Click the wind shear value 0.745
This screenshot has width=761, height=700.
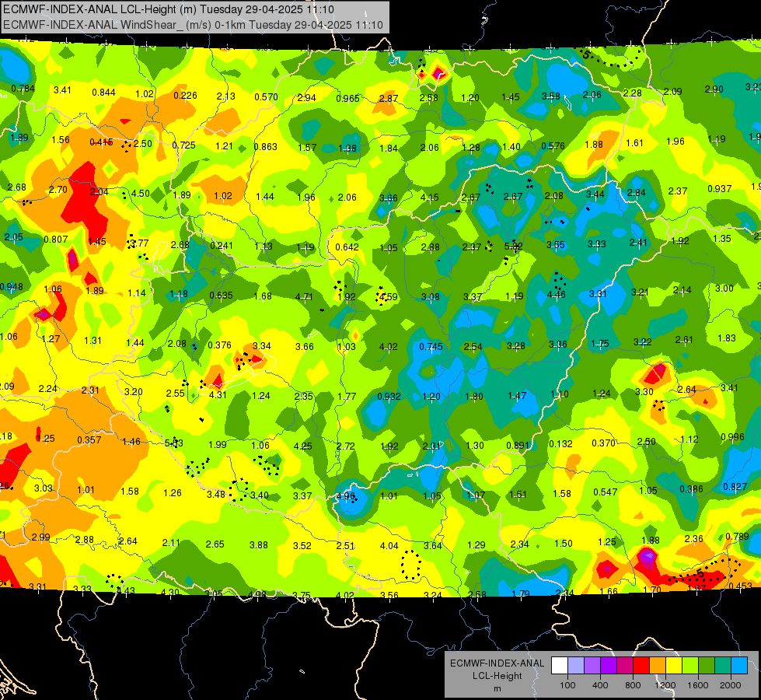pyautogui.click(x=431, y=346)
